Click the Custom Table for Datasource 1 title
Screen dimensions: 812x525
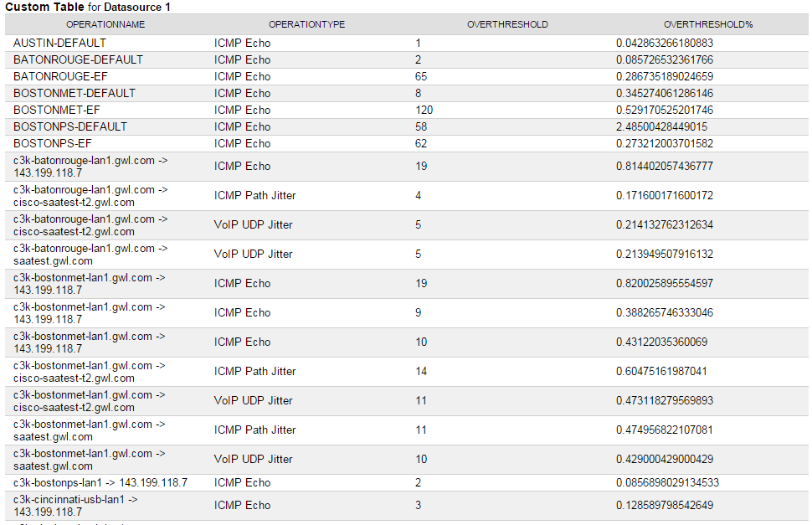point(88,8)
